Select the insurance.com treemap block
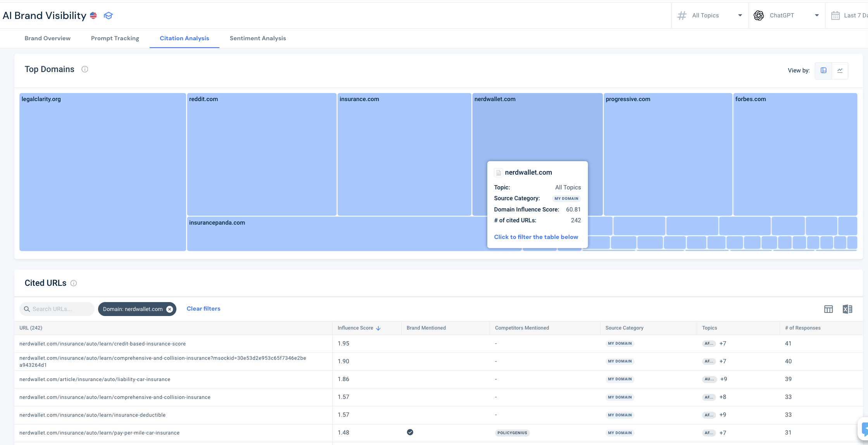Image resolution: width=868 pixels, height=445 pixels. pos(404,154)
